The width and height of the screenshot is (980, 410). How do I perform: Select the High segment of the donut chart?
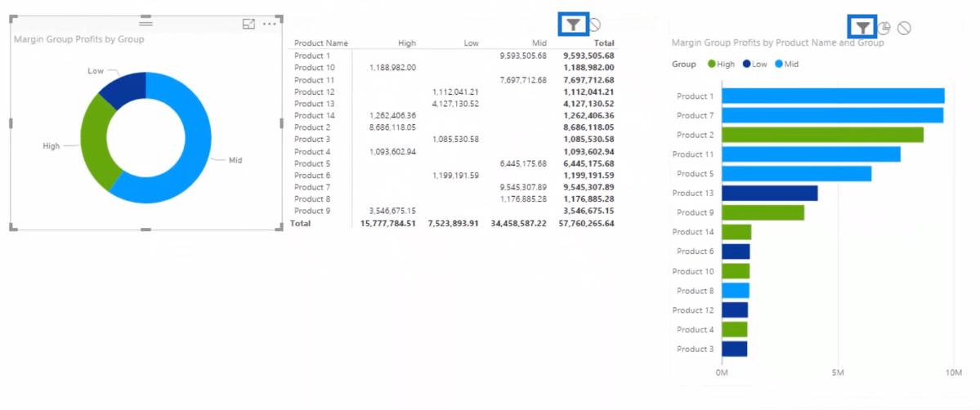coord(95,143)
